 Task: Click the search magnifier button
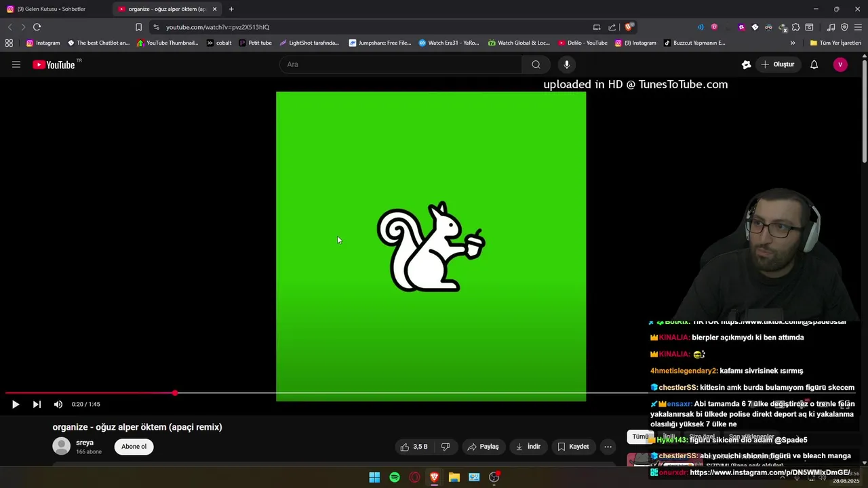coord(536,64)
